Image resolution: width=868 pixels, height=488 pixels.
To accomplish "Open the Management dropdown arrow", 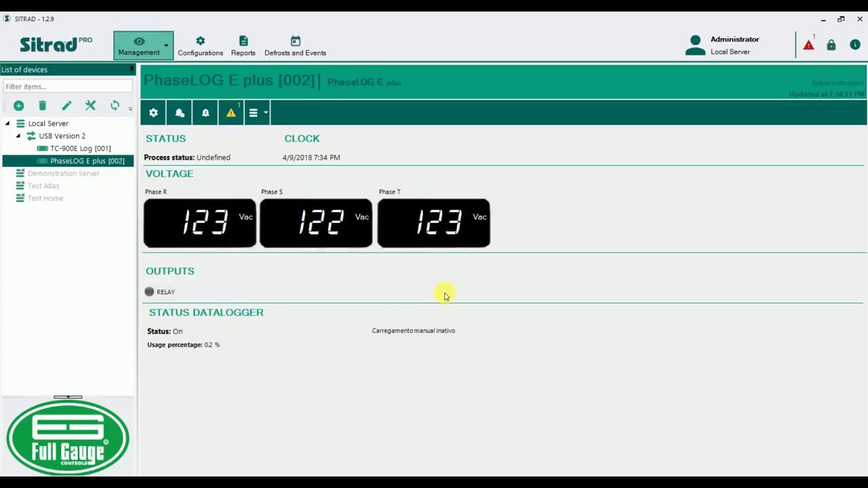I will (x=166, y=45).
